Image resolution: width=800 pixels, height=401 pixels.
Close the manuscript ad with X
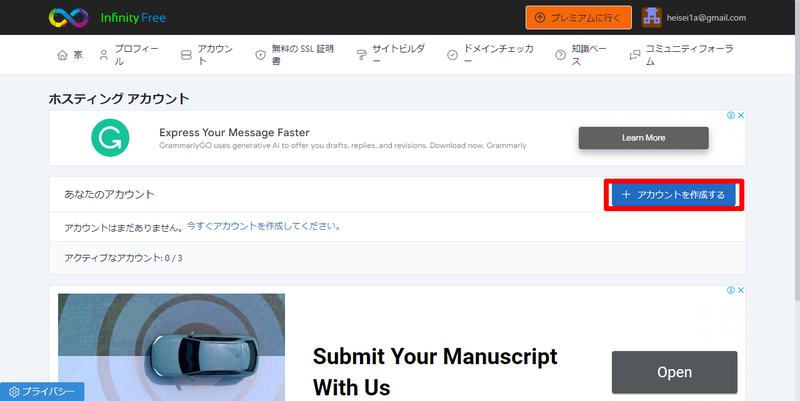click(740, 291)
